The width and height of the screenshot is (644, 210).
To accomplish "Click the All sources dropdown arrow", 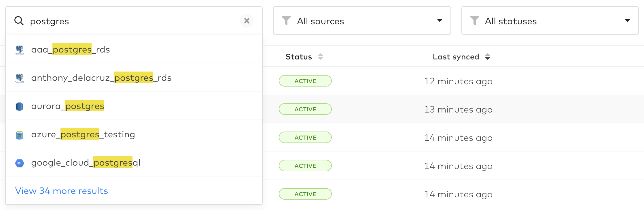I will (440, 20).
